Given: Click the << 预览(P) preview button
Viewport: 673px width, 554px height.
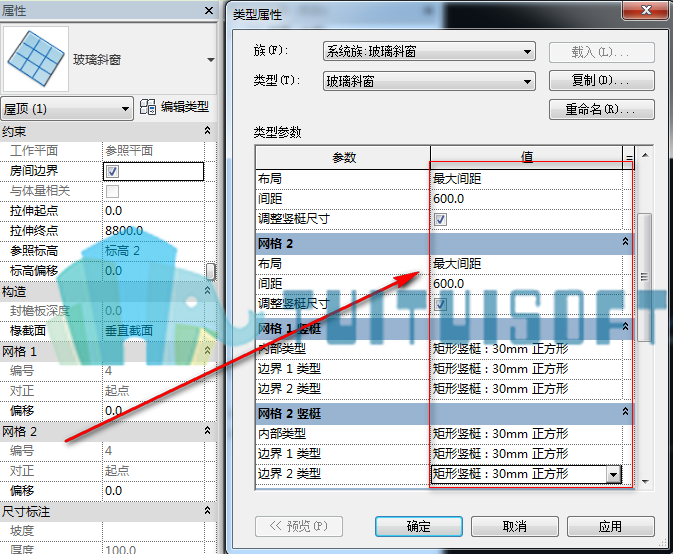Looking at the screenshot, I should (x=299, y=526).
